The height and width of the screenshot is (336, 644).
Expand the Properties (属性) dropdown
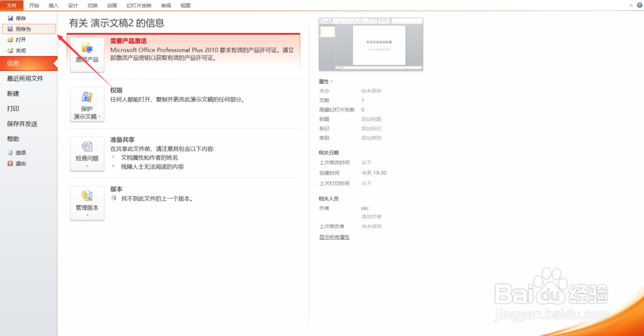tap(326, 81)
